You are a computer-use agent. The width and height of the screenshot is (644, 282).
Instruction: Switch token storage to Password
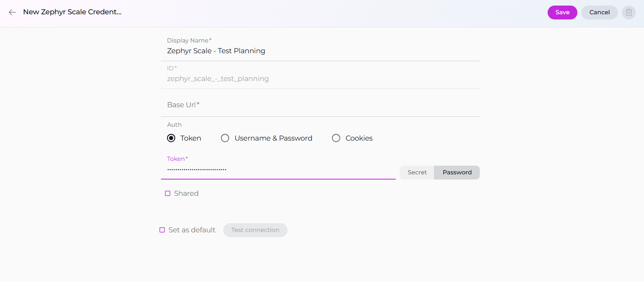(457, 172)
